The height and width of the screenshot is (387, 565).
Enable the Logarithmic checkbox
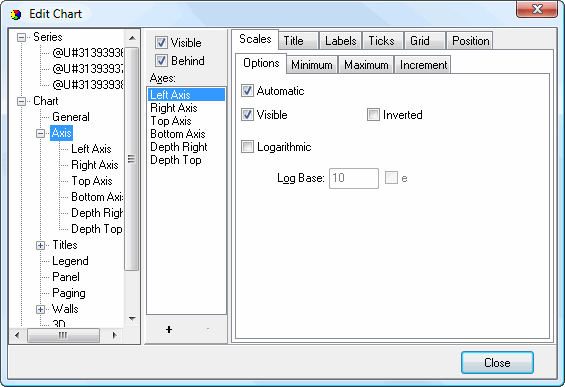(247, 147)
